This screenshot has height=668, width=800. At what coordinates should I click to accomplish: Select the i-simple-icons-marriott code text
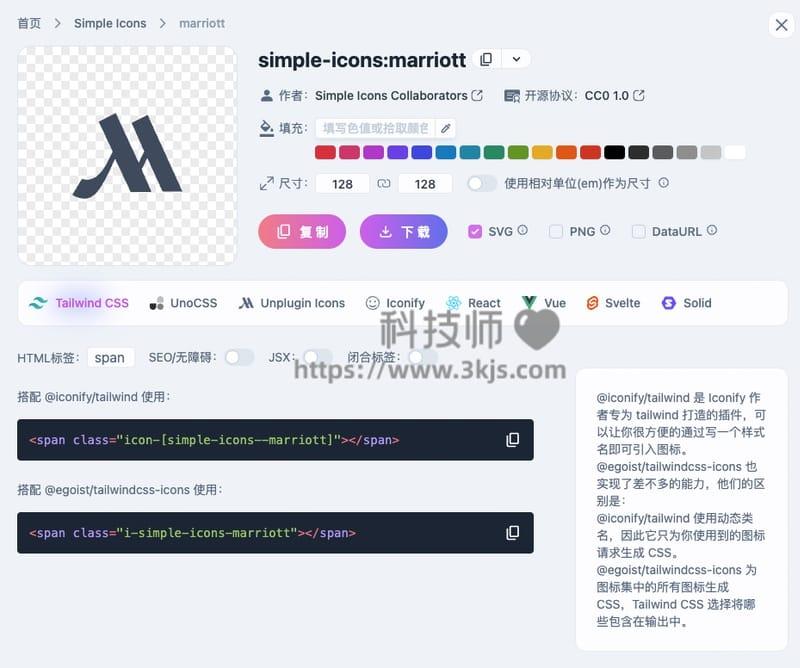click(192, 533)
